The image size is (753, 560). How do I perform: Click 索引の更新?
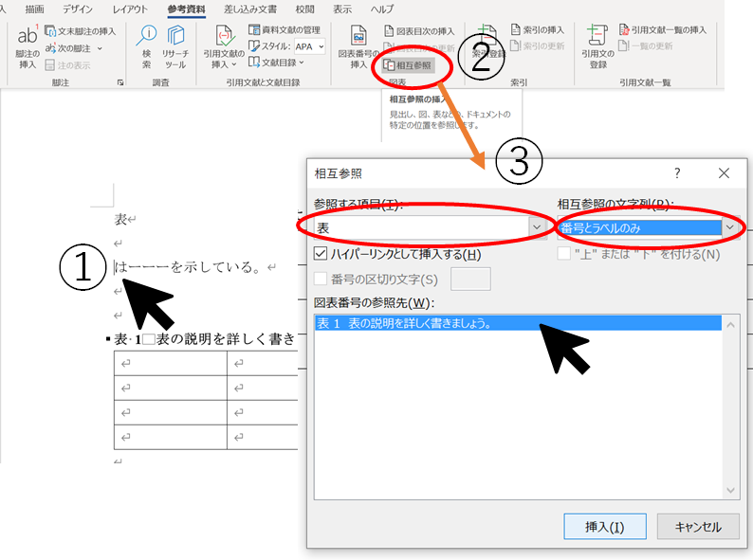[538, 46]
